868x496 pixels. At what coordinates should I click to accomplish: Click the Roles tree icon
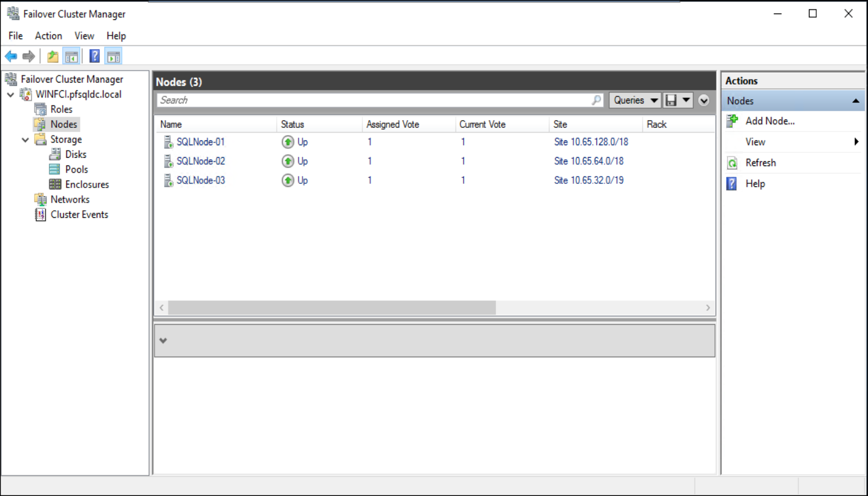[x=40, y=110]
